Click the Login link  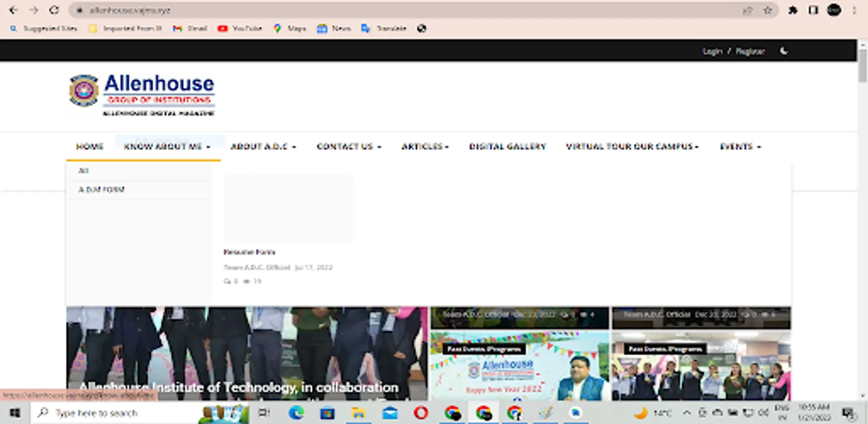[712, 51]
